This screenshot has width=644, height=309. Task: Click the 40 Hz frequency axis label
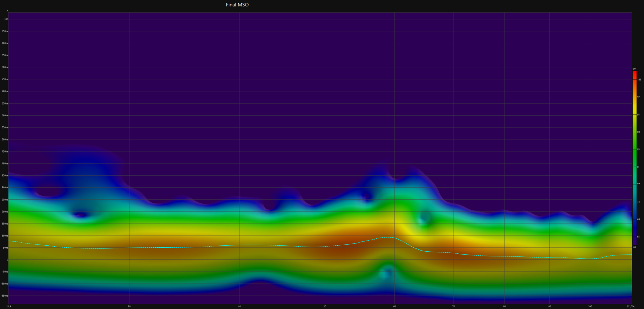[x=239, y=306]
